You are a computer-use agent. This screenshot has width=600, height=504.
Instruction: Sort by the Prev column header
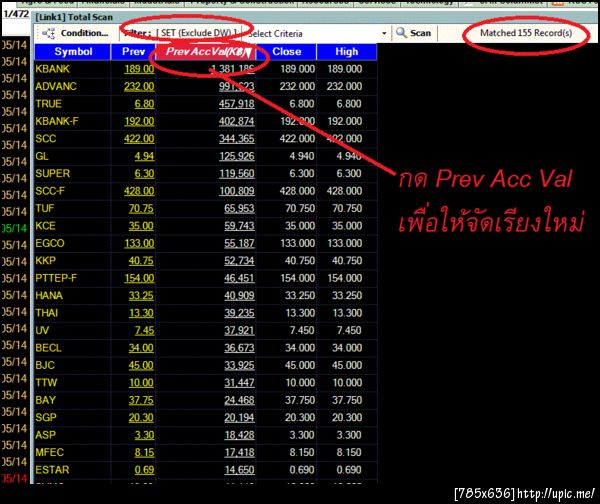point(133,52)
